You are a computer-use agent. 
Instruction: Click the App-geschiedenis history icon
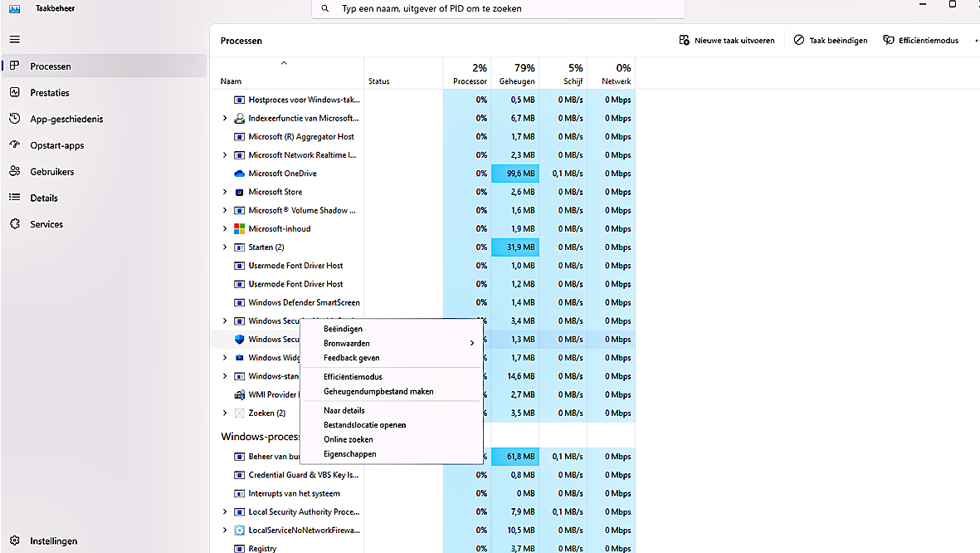point(15,118)
